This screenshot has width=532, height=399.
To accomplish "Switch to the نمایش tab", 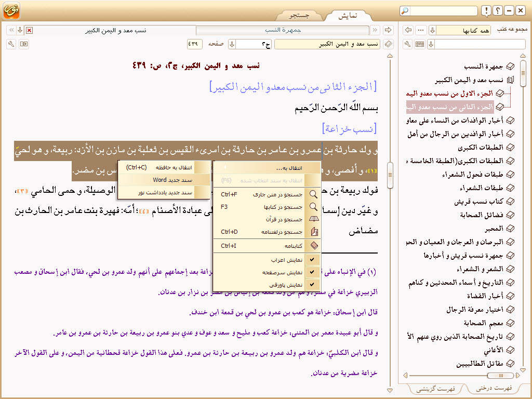I will tap(348, 16).
